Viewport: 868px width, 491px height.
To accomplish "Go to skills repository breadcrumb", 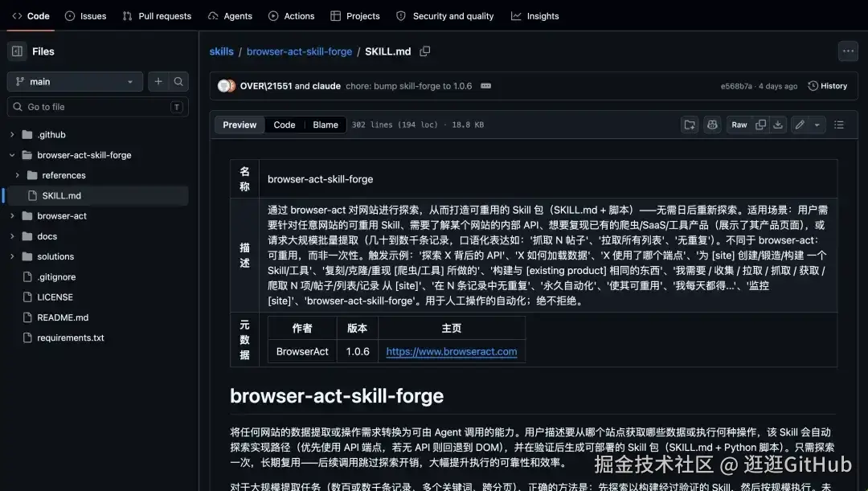I will tap(222, 51).
